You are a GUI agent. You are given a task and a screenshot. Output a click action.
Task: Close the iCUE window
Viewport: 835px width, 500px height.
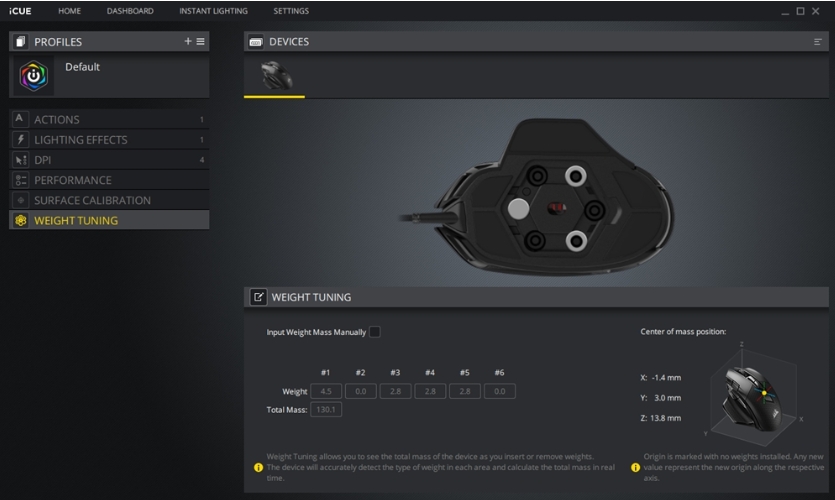point(815,11)
